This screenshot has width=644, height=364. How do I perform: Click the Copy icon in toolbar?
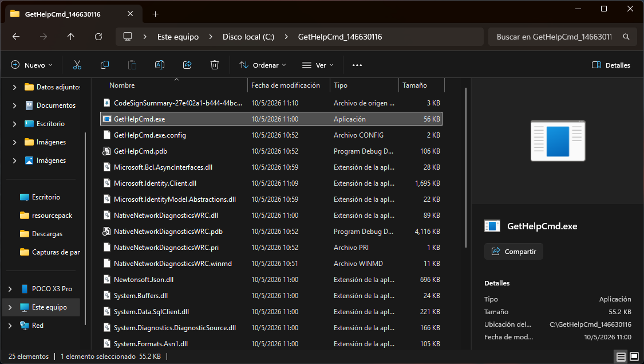pyautogui.click(x=105, y=65)
